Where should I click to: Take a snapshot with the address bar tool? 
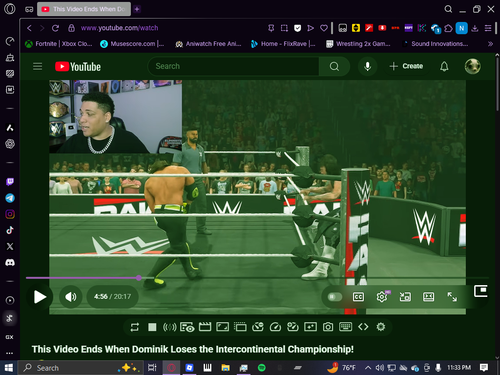tap(284, 28)
